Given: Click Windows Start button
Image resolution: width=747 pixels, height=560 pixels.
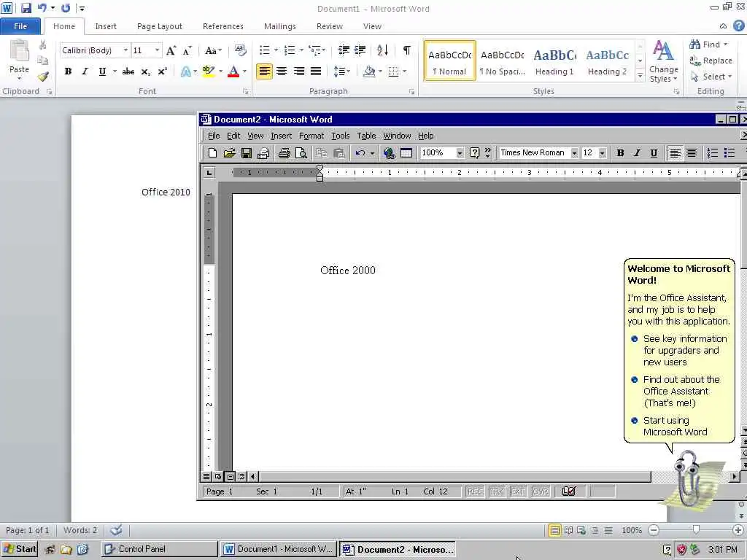Looking at the screenshot, I should 20,549.
